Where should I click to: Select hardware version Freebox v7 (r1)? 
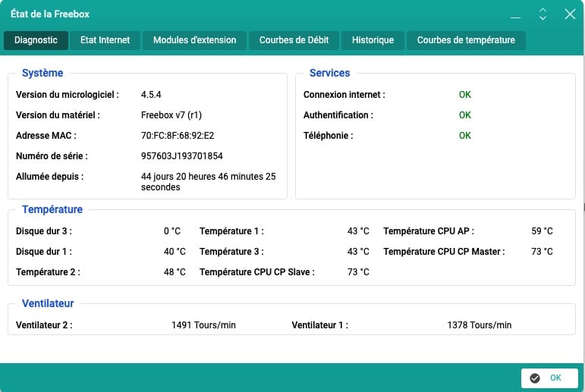[x=171, y=115]
